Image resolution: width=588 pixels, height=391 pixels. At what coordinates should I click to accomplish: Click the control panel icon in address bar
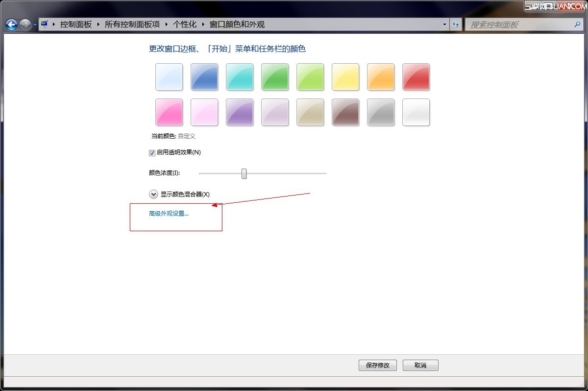click(x=45, y=24)
